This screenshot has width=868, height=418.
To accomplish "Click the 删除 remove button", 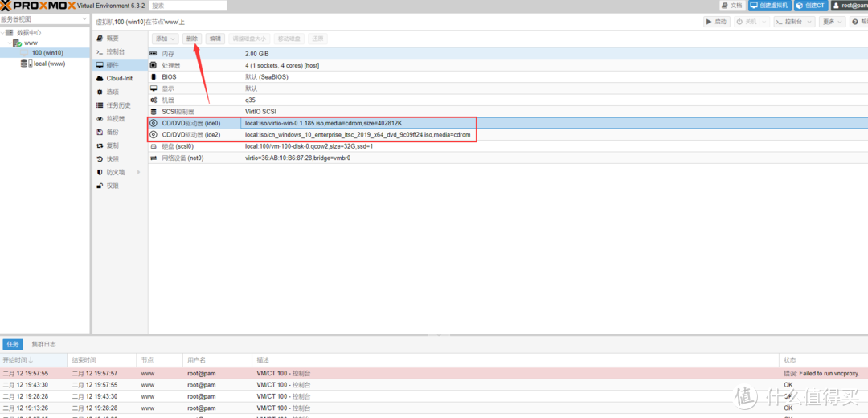I will (x=191, y=39).
